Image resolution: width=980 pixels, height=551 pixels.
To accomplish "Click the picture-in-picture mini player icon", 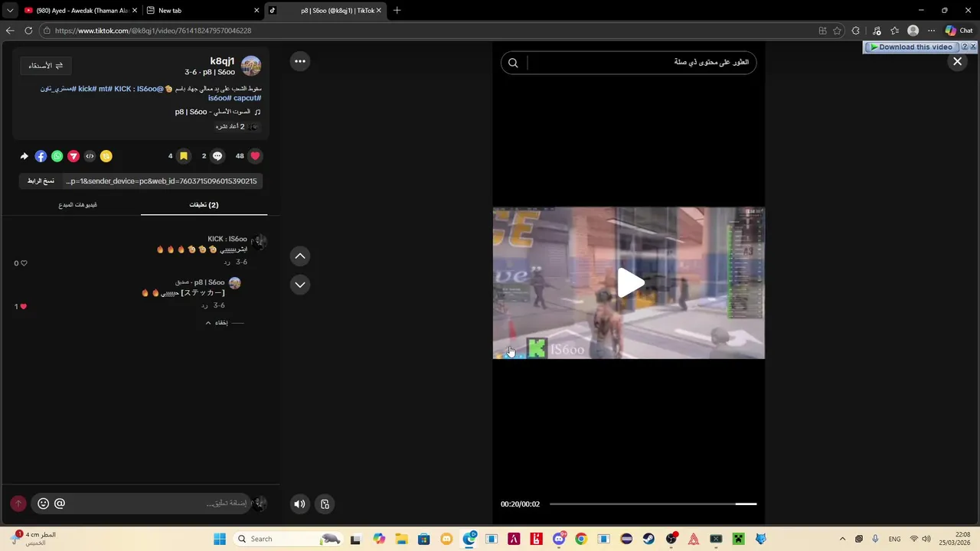I will [325, 504].
